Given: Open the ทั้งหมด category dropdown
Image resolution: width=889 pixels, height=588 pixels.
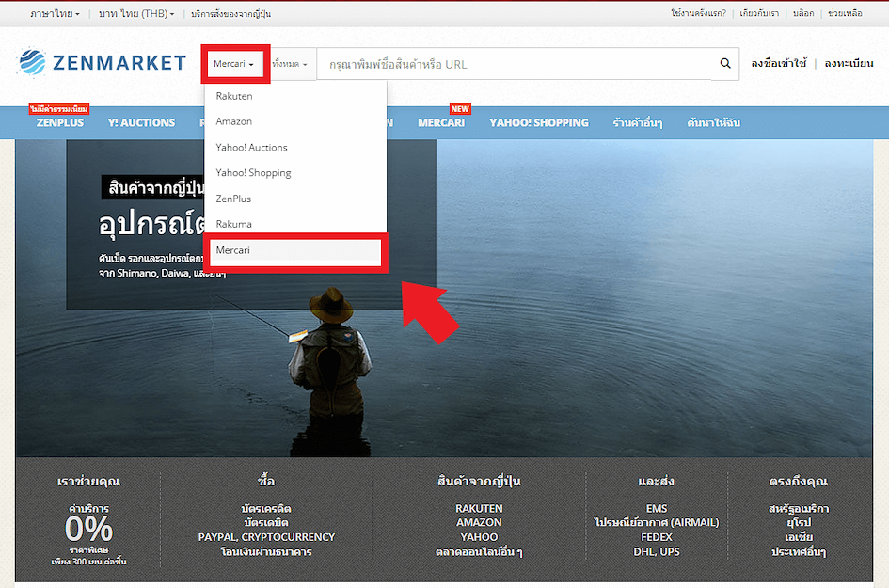Looking at the screenshot, I should [290, 64].
